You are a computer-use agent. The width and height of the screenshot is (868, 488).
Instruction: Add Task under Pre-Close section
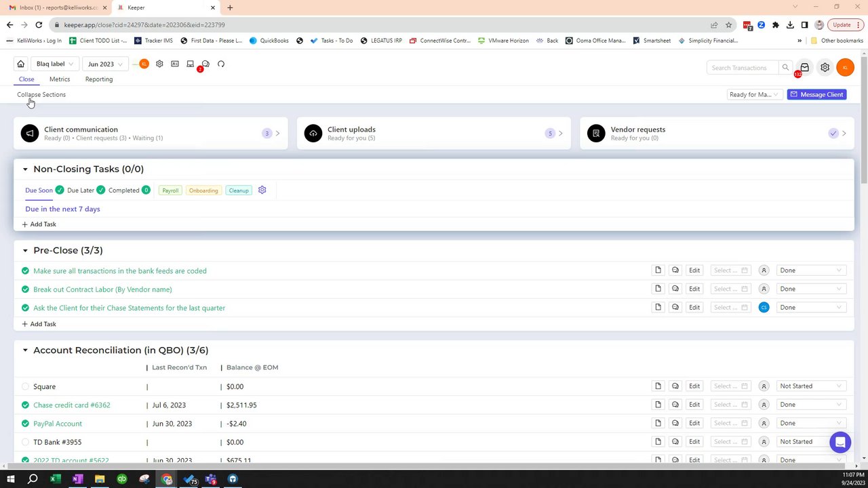(39, 324)
